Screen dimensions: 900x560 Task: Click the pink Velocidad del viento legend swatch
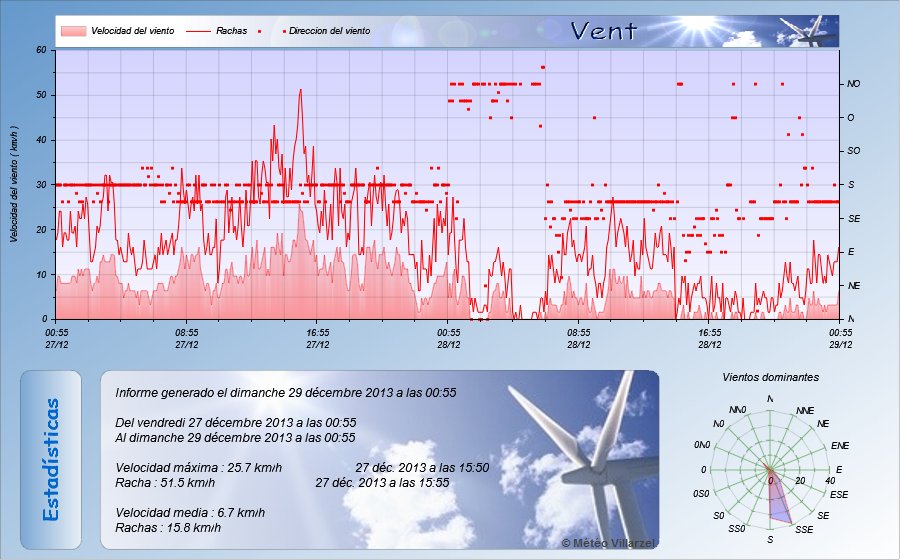click(x=73, y=31)
